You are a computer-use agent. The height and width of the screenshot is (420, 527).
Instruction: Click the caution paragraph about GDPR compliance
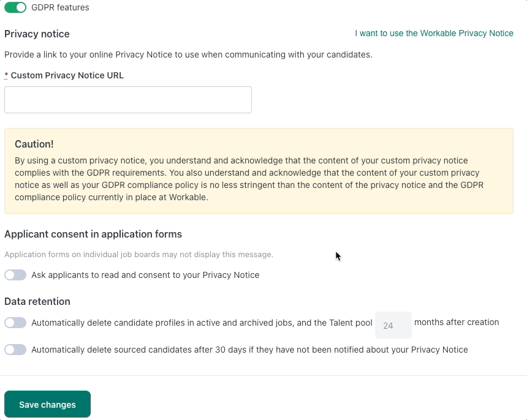pos(249,179)
